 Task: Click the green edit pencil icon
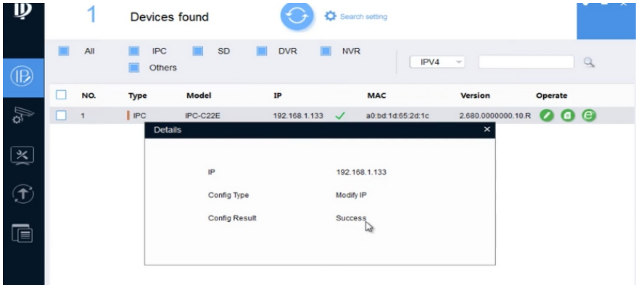(x=546, y=116)
